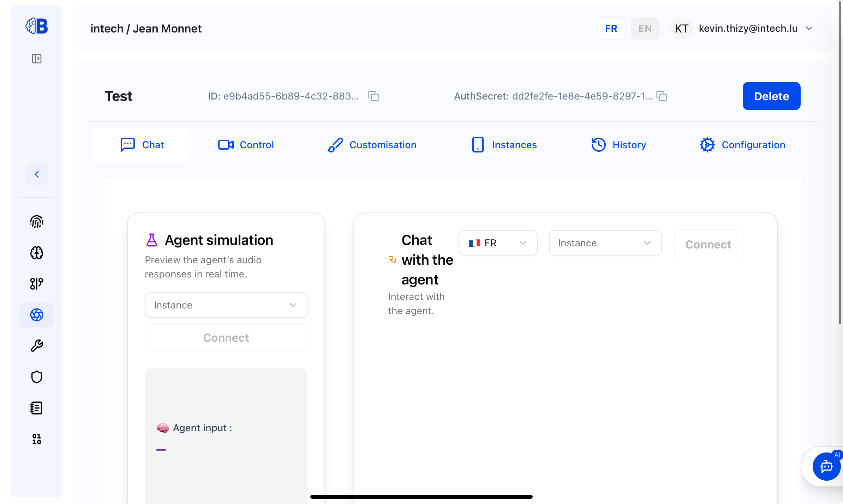
Task: Switch to the Customisation tab
Action: point(372,145)
